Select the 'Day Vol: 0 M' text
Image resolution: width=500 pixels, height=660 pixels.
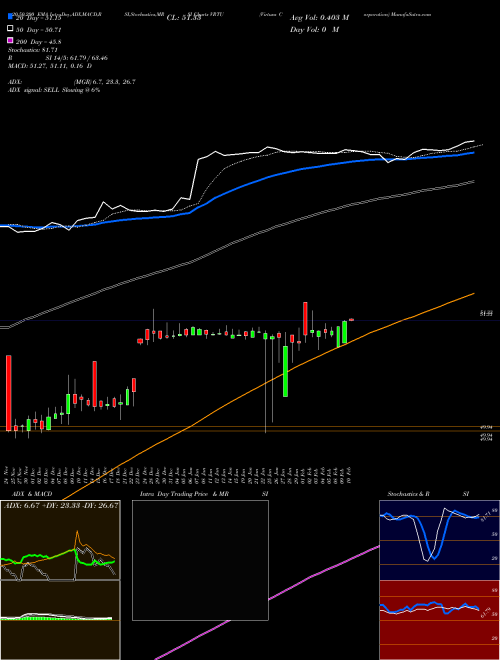click(314, 29)
